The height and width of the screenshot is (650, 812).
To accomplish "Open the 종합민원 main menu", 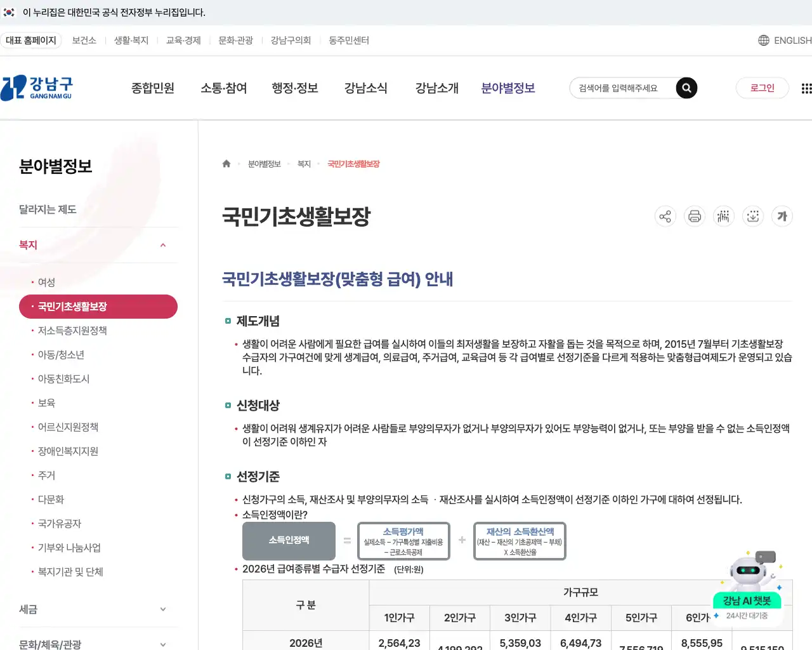I will [x=153, y=88].
